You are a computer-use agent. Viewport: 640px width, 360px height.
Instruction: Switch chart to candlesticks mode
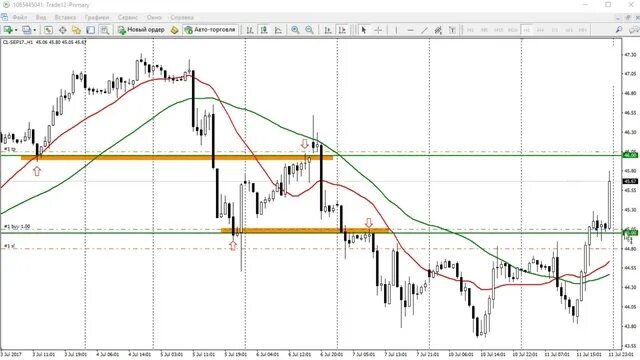(264, 30)
